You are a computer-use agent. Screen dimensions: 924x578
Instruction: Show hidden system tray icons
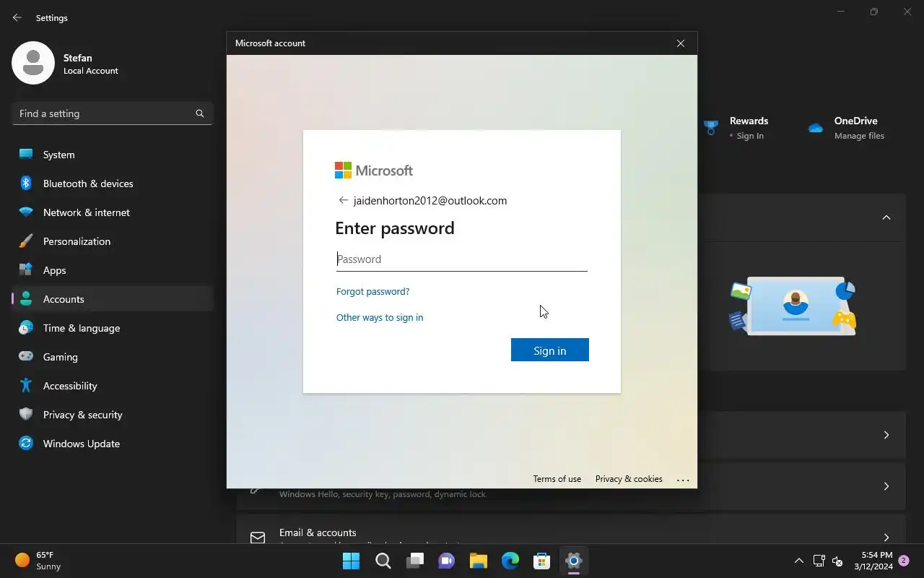[798, 561]
